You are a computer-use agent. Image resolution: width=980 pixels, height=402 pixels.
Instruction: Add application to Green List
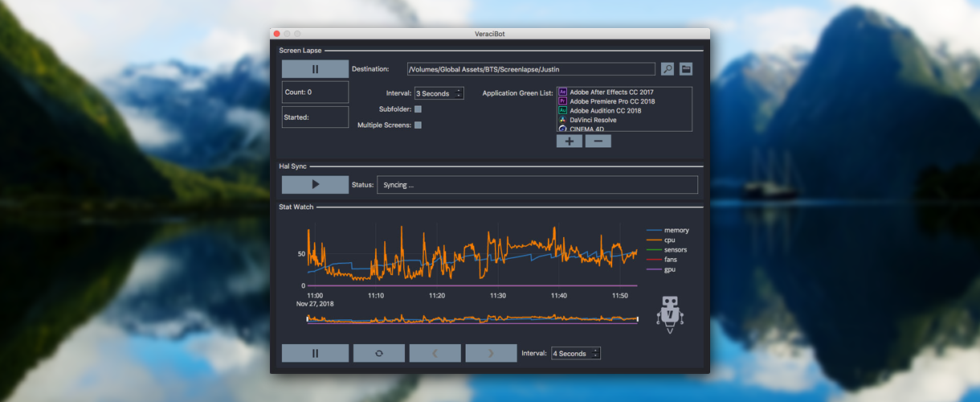pyautogui.click(x=569, y=142)
